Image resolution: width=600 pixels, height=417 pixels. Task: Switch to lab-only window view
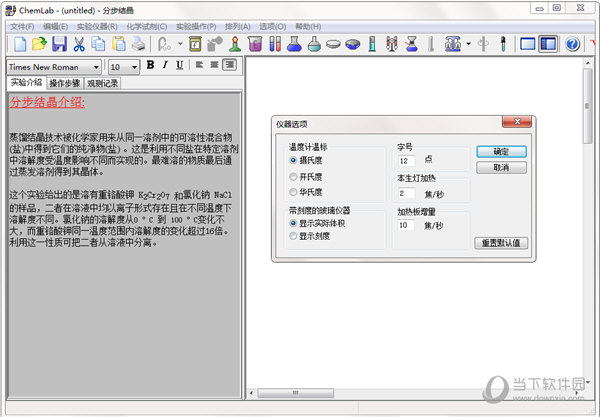pyautogui.click(x=528, y=44)
